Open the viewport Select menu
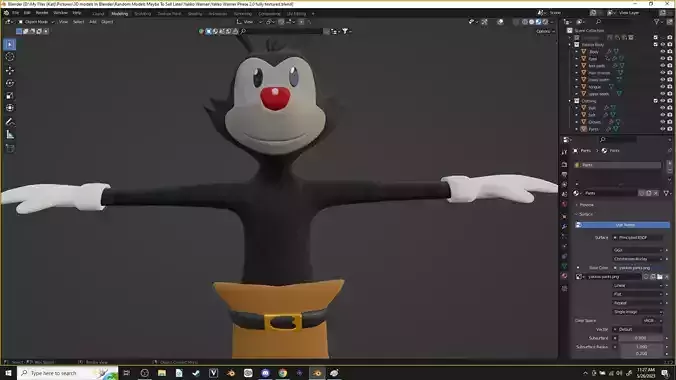 coord(78,22)
